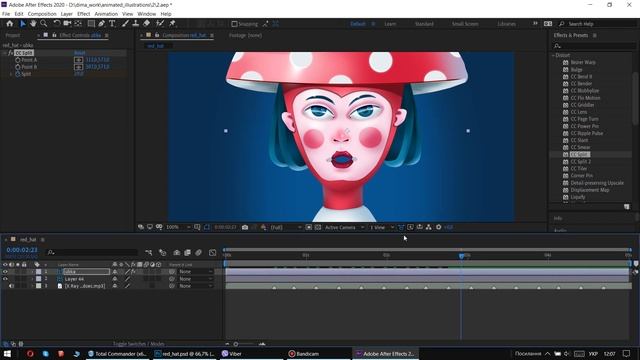The image size is (640, 360).
Task: Select the CC Split 2 effect in list
Action: 580,162
